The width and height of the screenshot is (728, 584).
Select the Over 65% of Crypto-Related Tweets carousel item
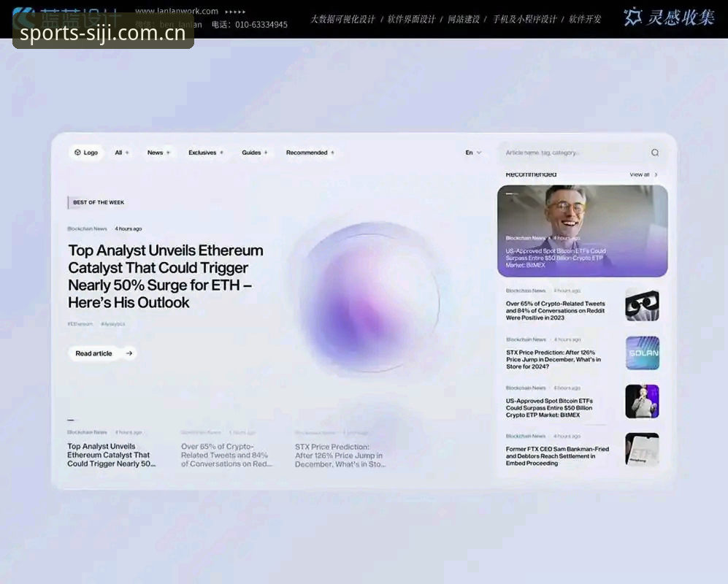click(x=226, y=450)
